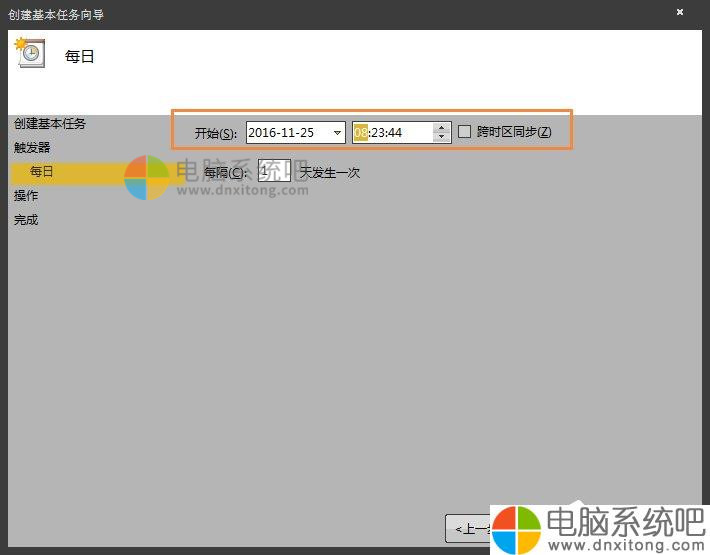710x555 pixels.
Task: Select the highlighted hour 08 in time field
Action: (360, 133)
